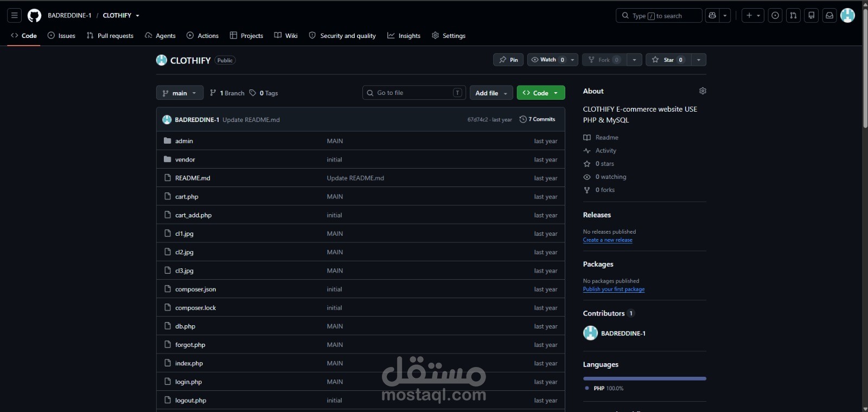Image resolution: width=868 pixels, height=412 pixels.
Task: Open the user avatar menu in the top bar
Action: tap(847, 16)
